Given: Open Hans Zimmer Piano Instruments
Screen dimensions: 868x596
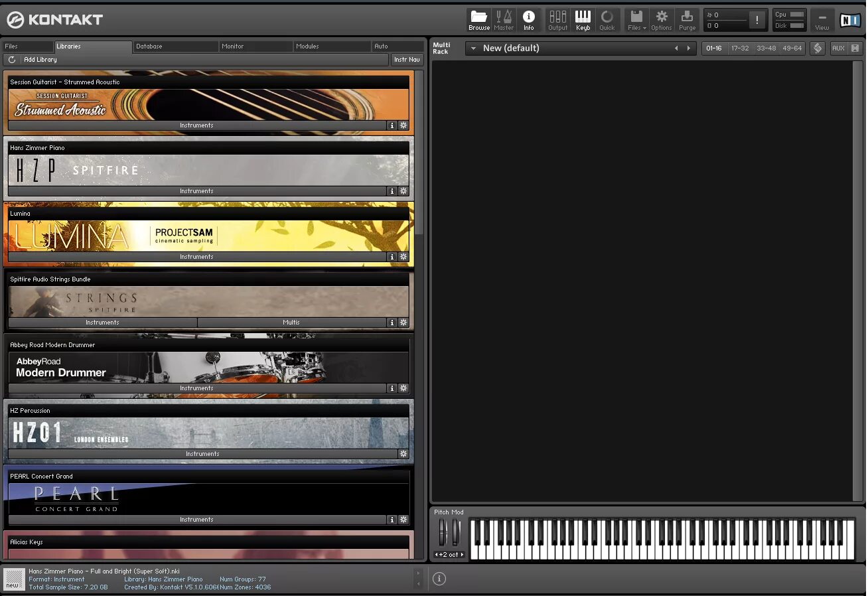Looking at the screenshot, I should pyautogui.click(x=197, y=191).
